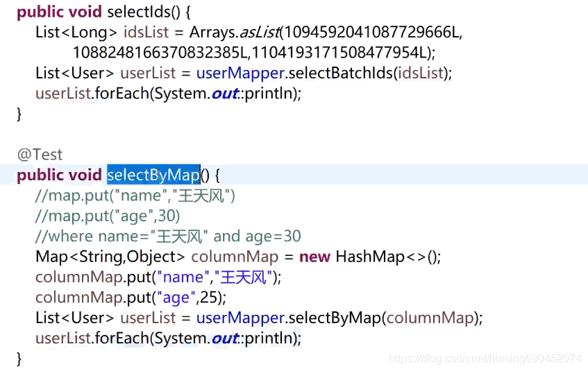The height and width of the screenshot is (371, 588).
Task: Click the List<User> type in selectIds method
Action: tap(74, 73)
